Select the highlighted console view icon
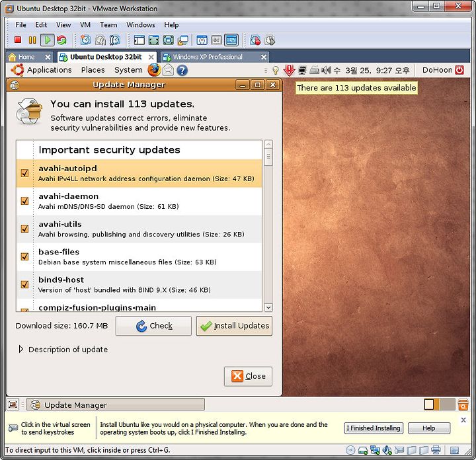476x460 pixels. point(231,40)
